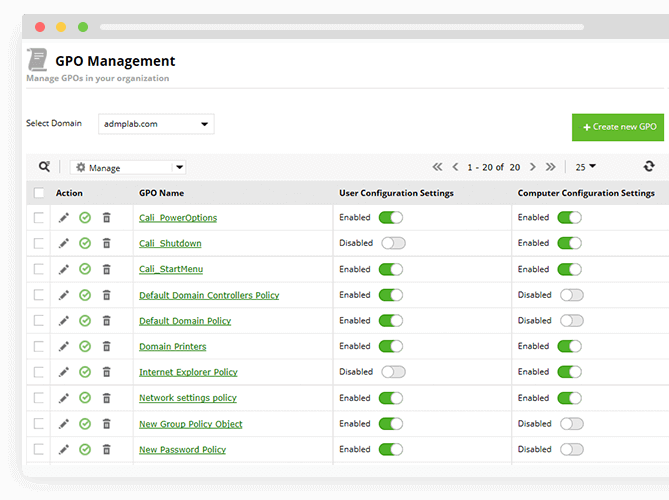Click the search magnifier icon
Image resolution: width=669 pixels, height=500 pixels.
[44, 166]
